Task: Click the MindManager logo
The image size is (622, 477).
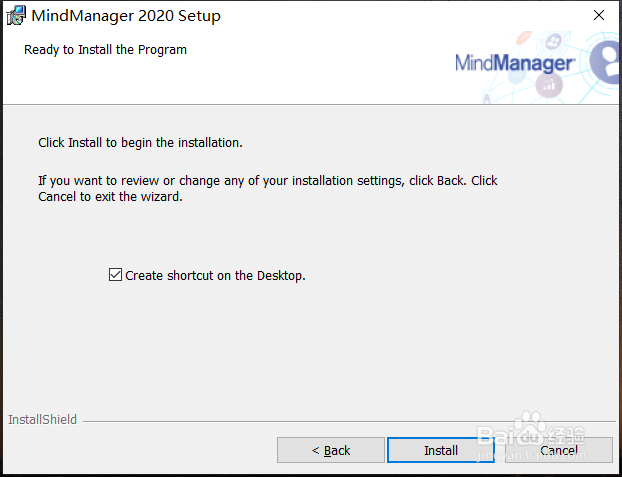Action: point(514,63)
